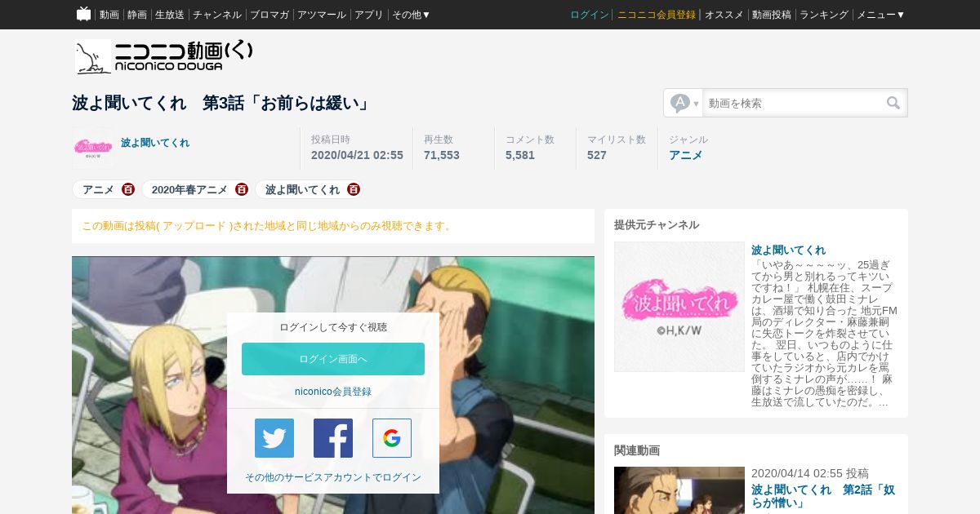Open チャンネル in top navigation
Viewport: 980px width, 514px height.
click(x=217, y=15)
